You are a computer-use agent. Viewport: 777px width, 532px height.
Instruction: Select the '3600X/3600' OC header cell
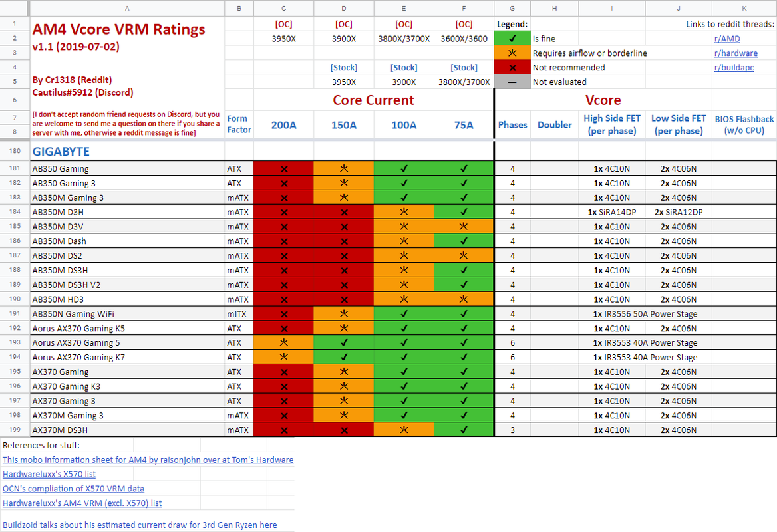tap(464, 39)
